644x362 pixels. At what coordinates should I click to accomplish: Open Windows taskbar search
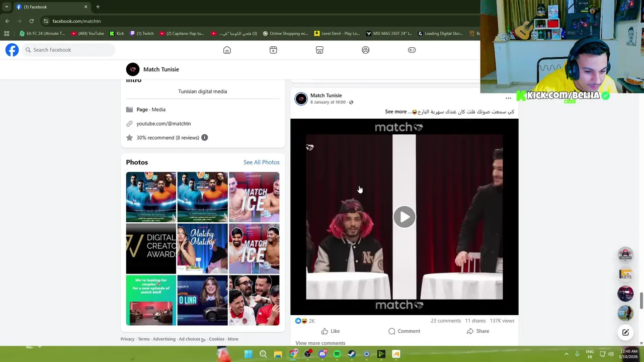click(263, 354)
